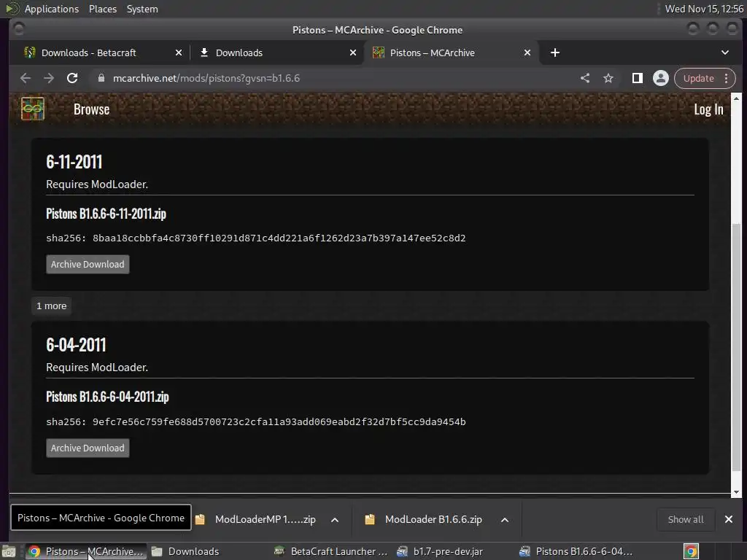Click the window menu button on title bar
Image resolution: width=747 pixels, height=560 pixels.
19,29
